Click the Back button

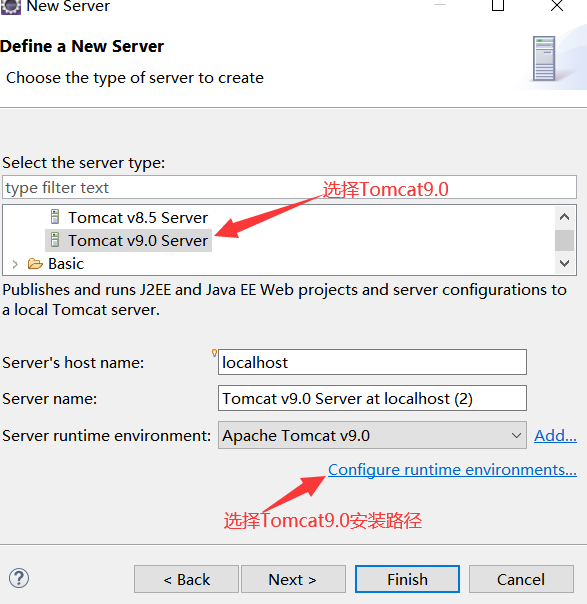(x=186, y=579)
